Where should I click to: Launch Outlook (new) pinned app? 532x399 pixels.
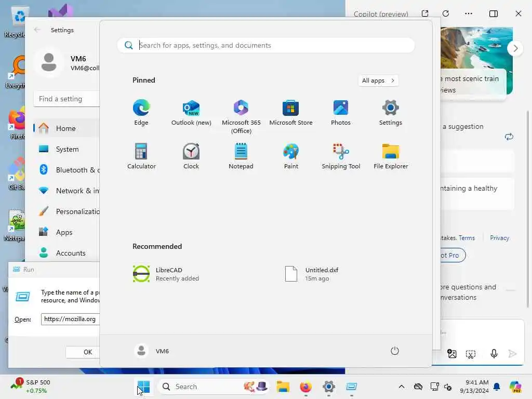(191, 113)
